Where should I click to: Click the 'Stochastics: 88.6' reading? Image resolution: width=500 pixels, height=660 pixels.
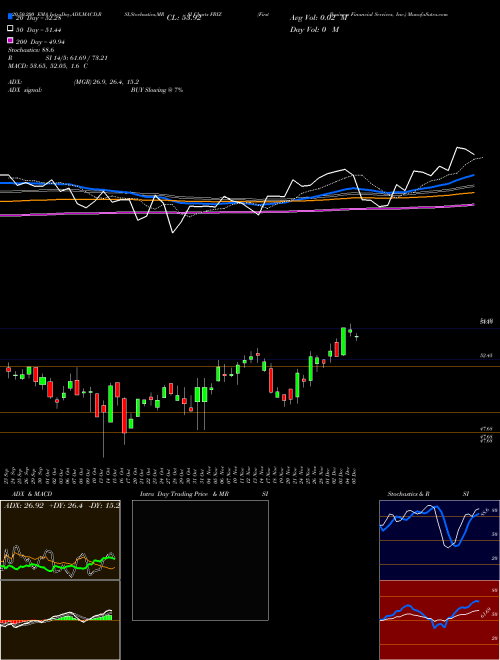coord(31,50)
